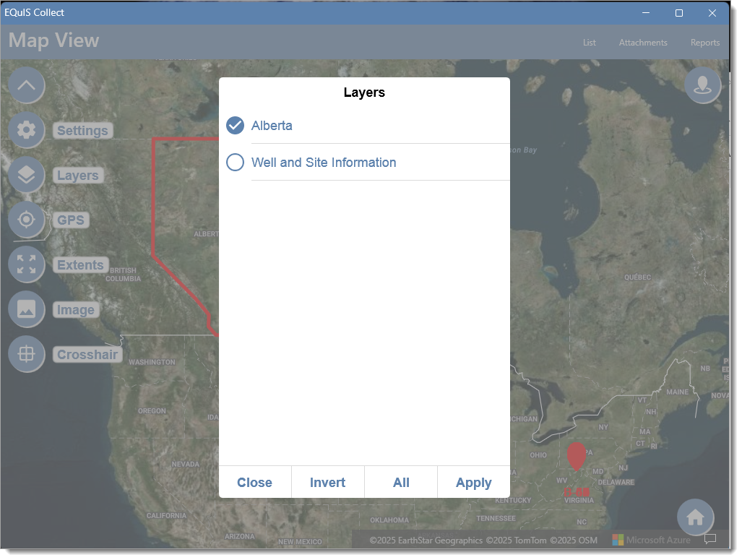742x560 pixels.
Task: Select the Layers label button
Action: [78, 175]
